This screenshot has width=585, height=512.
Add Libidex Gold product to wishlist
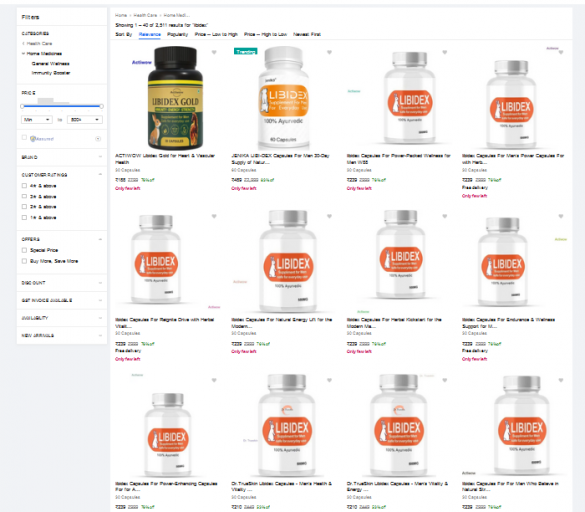tap(214, 53)
